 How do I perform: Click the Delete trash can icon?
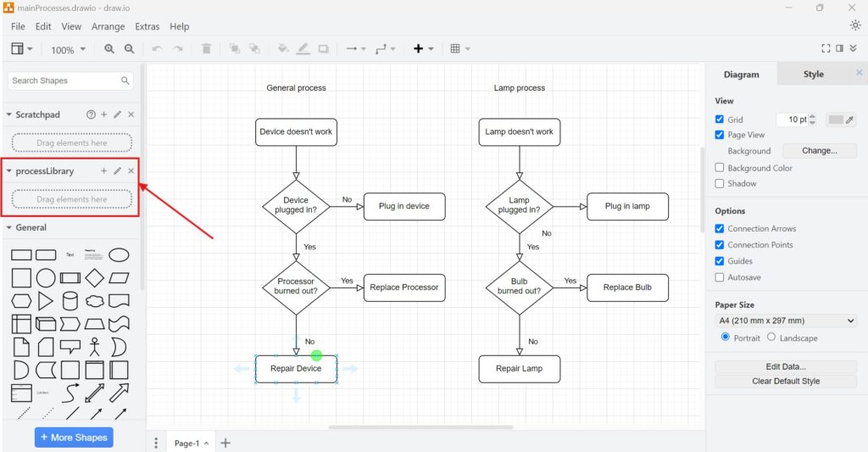(x=207, y=49)
